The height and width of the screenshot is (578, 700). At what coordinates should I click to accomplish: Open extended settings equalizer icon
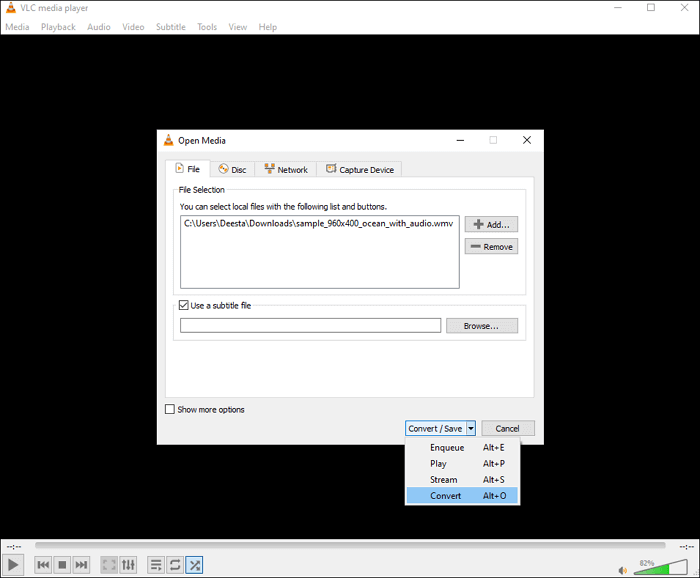click(x=128, y=565)
